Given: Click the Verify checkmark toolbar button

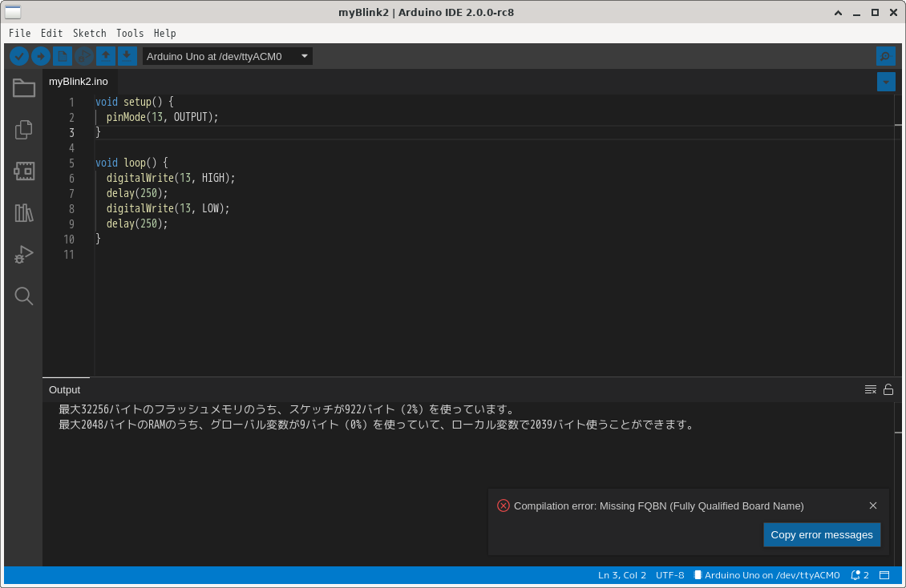Looking at the screenshot, I should (x=19, y=56).
